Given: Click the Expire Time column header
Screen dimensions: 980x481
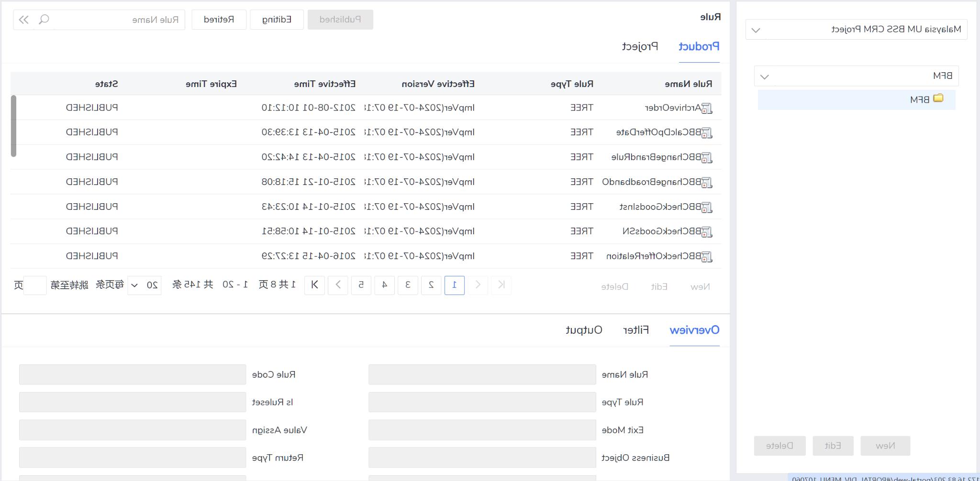Looking at the screenshot, I should click(211, 84).
